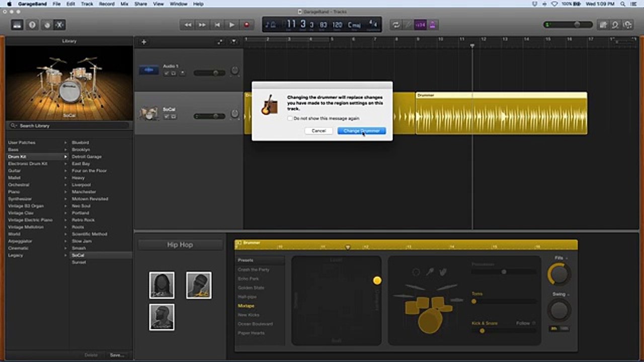This screenshot has height=362, width=644.
Task: Solo the Audio 1 track
Action: (174, 73)
